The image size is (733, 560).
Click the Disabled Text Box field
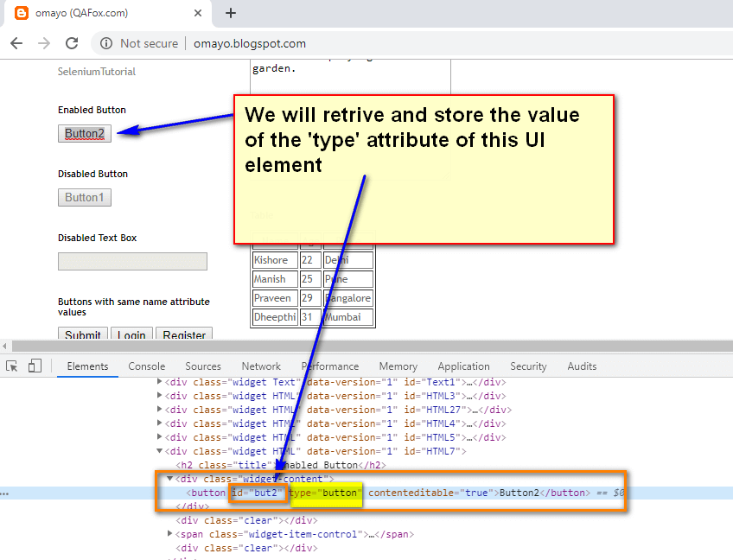tap(132, 261)
